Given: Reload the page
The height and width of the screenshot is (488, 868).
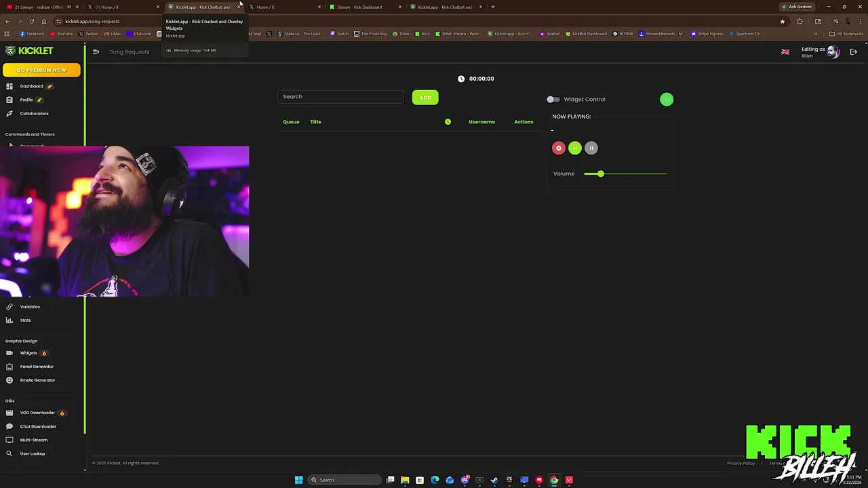Looking at the screenshot, I should 31,21.
